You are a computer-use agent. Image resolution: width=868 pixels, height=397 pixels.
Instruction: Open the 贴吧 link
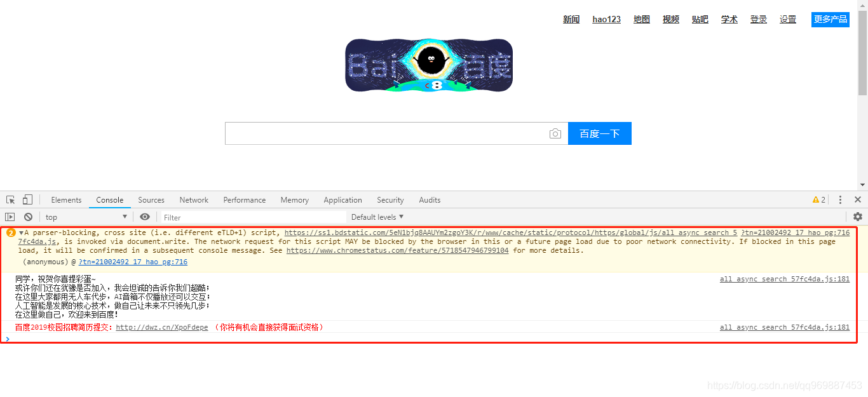[700, 20]
